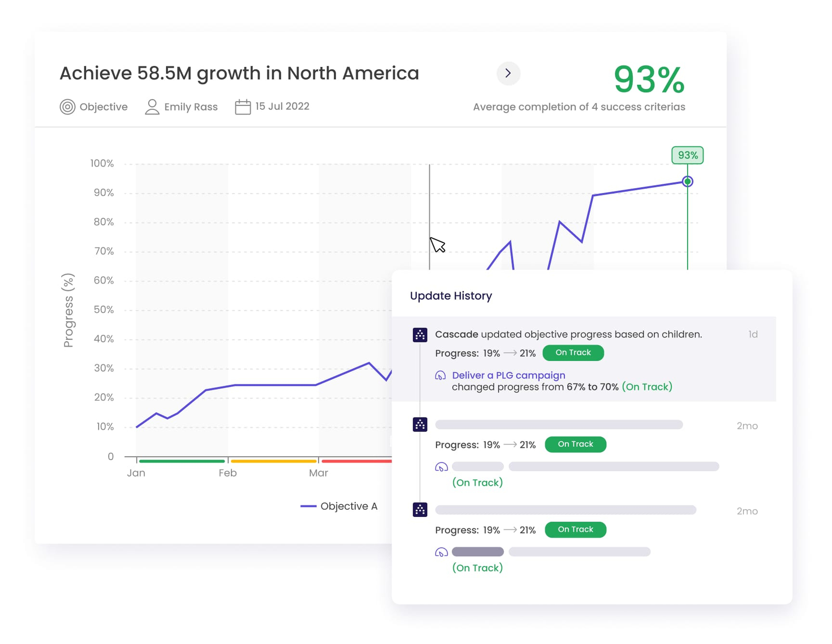This screenshot has height=644, width=832.
Task: Click On Track badge in the 1d update
Action: (573, 353)
